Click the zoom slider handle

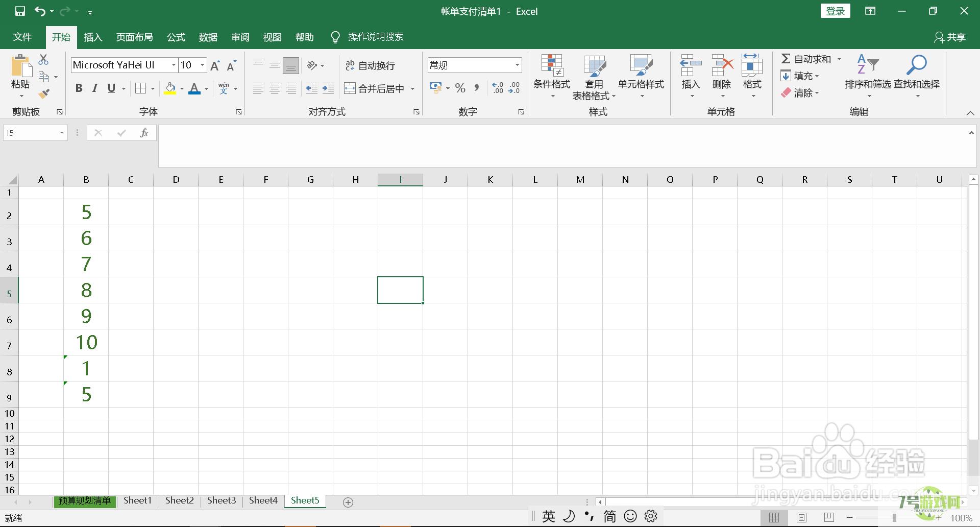894,517
